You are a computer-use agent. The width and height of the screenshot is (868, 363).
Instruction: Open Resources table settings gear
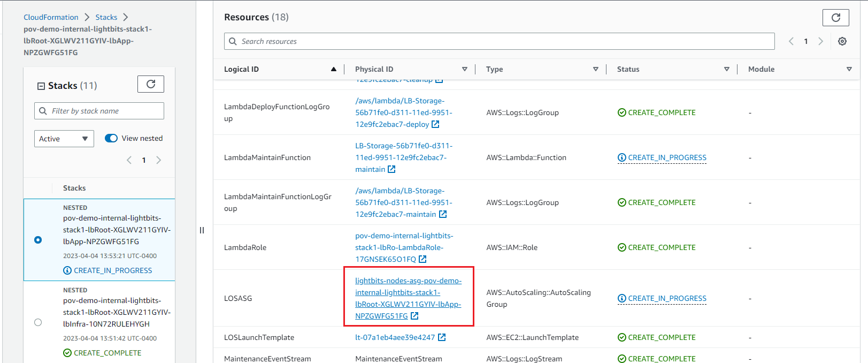pyautogui.click(x=842, y=41)
